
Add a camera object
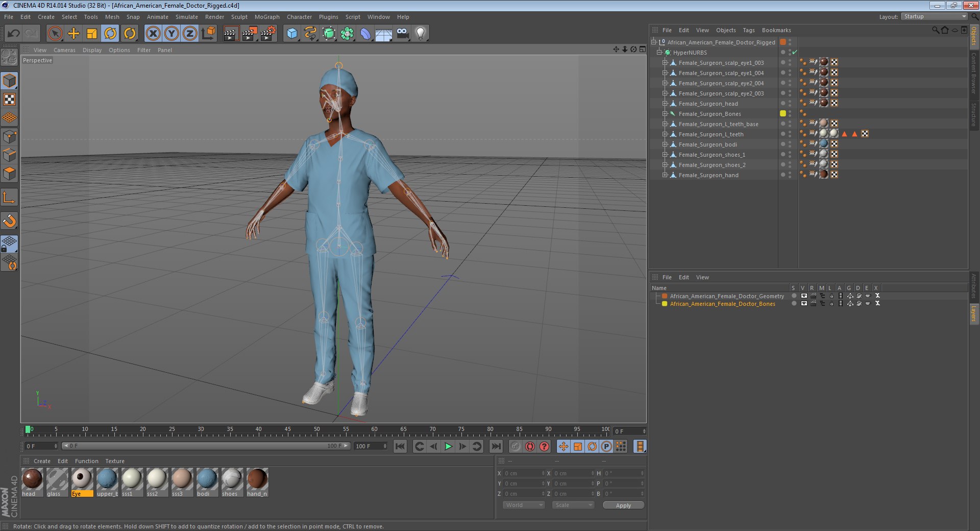pyautogui.click(x=402, y=34)
